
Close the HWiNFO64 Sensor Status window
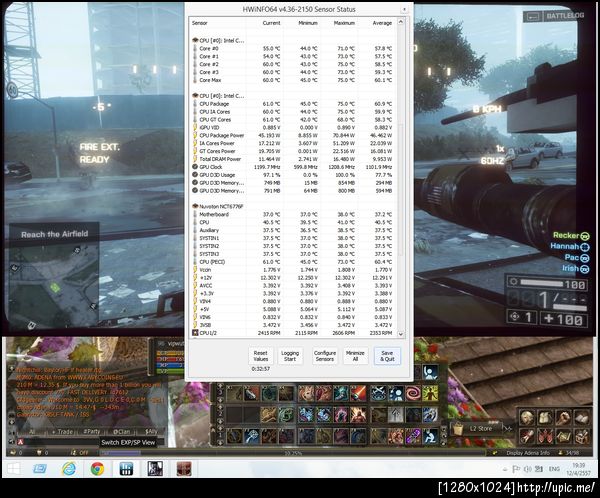tap(404, 9)
